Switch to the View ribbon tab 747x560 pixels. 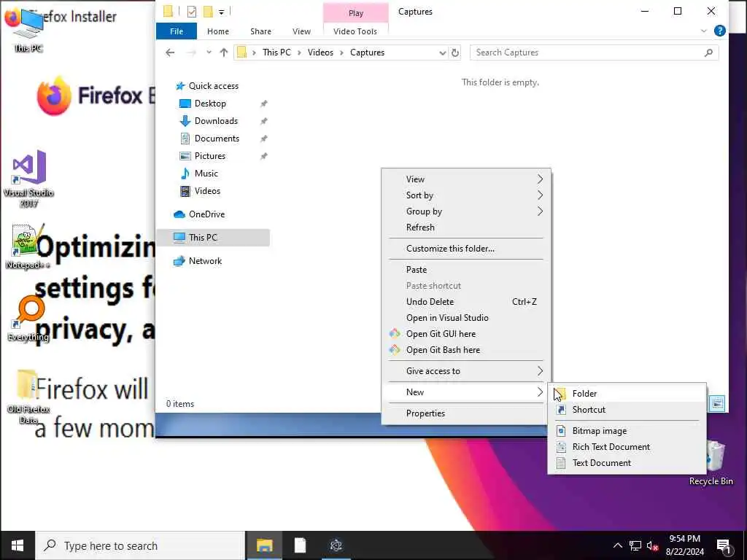click(x=301, y=31)
